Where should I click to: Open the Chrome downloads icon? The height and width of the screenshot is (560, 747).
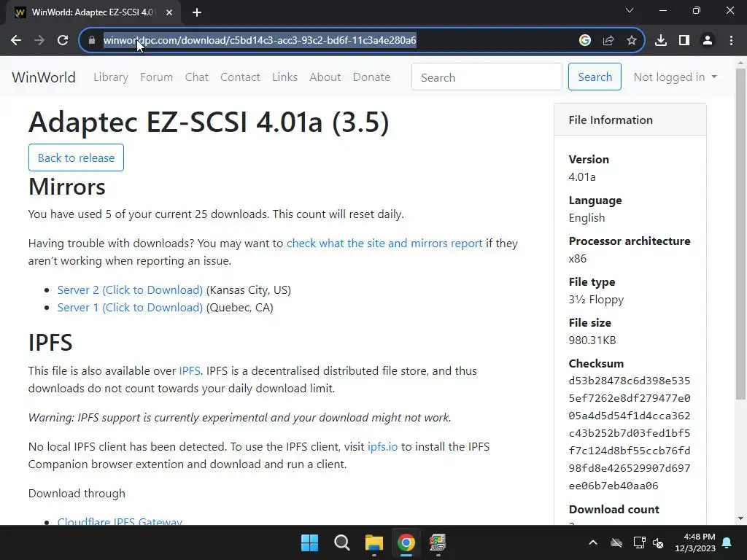coord(661,41)
